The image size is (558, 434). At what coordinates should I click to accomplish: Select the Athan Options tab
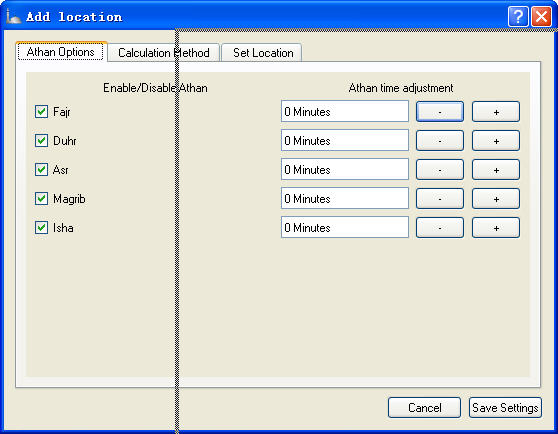pyautogui.click(x=61, y=52)
